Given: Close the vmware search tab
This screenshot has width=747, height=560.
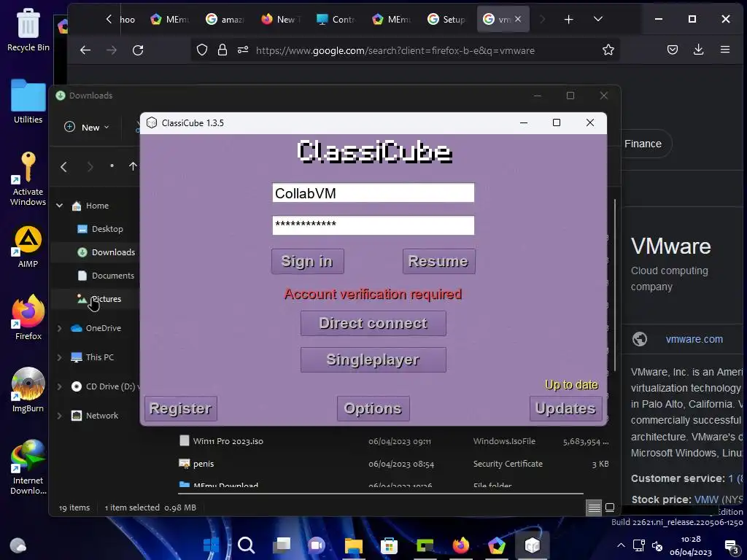Looking at the screenshot, I should tap(518, 19).
